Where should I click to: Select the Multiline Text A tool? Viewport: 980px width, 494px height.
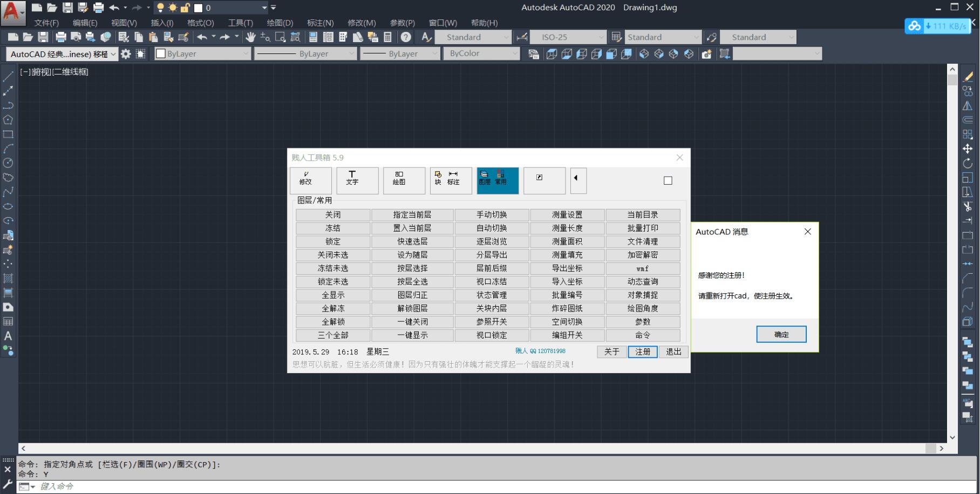[x=8, y=336]
